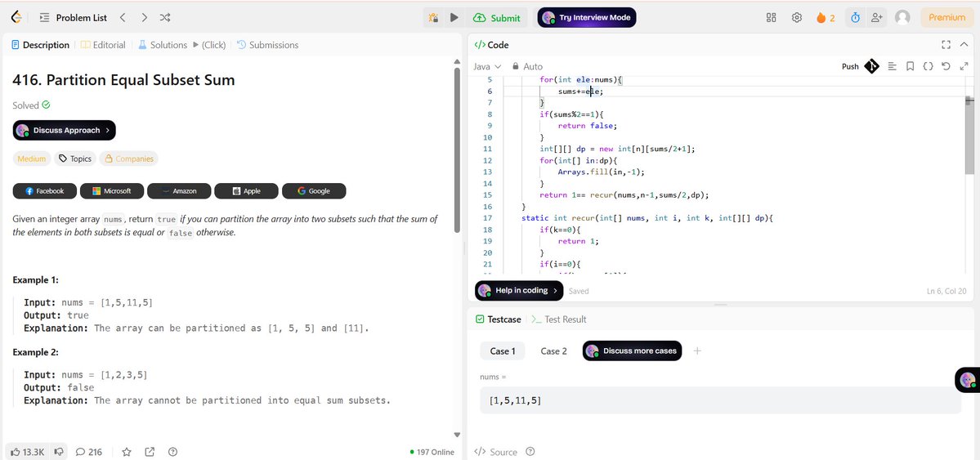Go to the next problem arrow
The height and width of the screenshot is (460, 980).
coord(145,17)
